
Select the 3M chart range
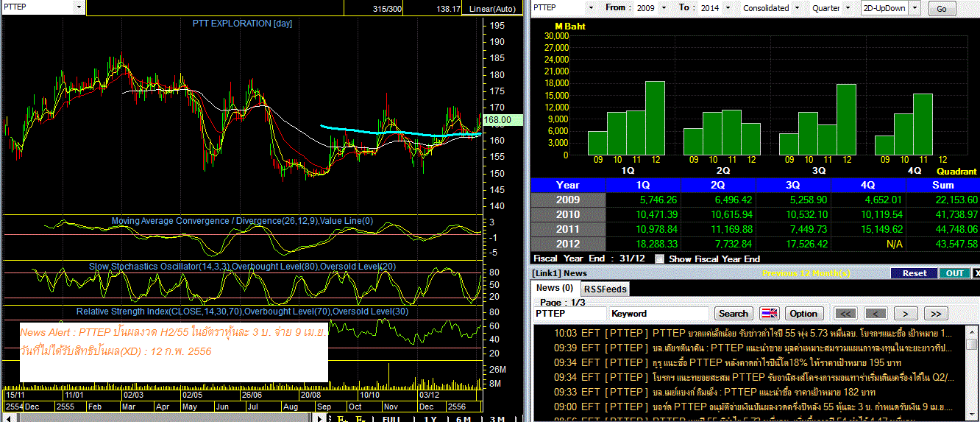point(497,418)
